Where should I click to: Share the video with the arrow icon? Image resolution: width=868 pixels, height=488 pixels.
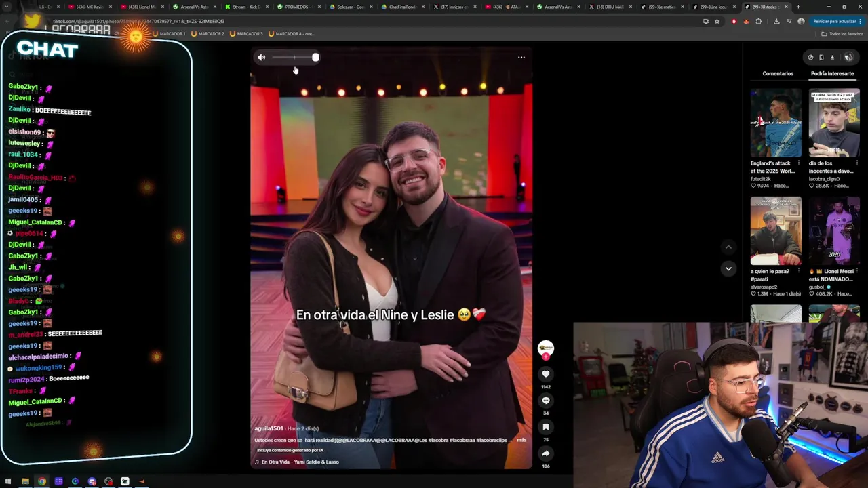click(x=546, y=453)
